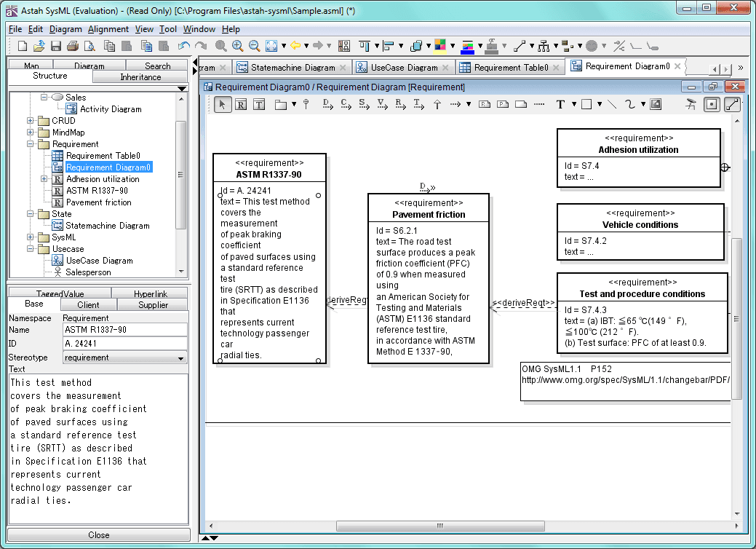Choose the TestCase tool
The height and width of the screenshot is (549, 756).
point(259,104)
